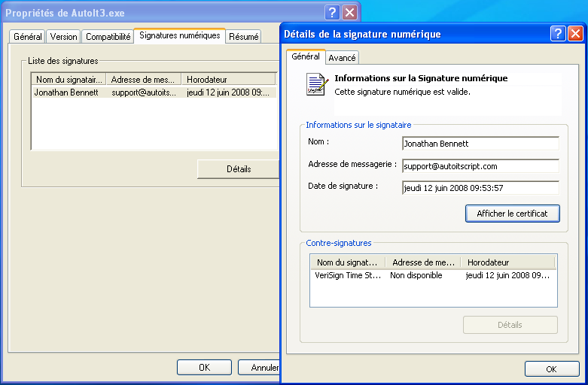Viewport: 588px width, 385px height.
Task: Click the Adresse de messagerie email field
Action: click(x=480, y=166)
